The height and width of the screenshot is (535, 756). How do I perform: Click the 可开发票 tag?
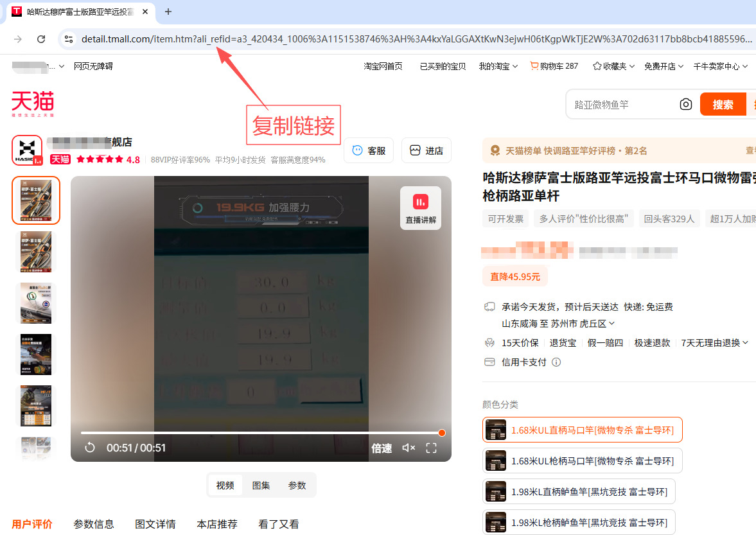click(x=505, y=219)
